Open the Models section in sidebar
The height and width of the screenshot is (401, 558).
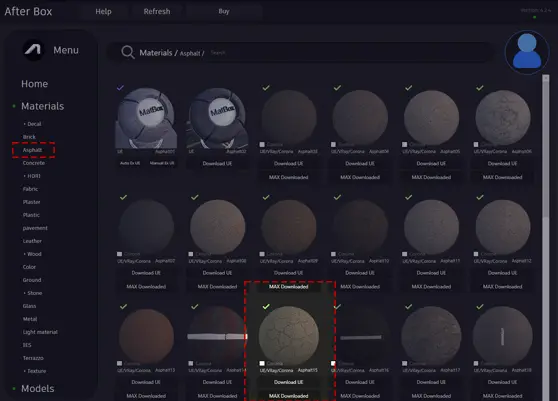[x=38, y=389]
